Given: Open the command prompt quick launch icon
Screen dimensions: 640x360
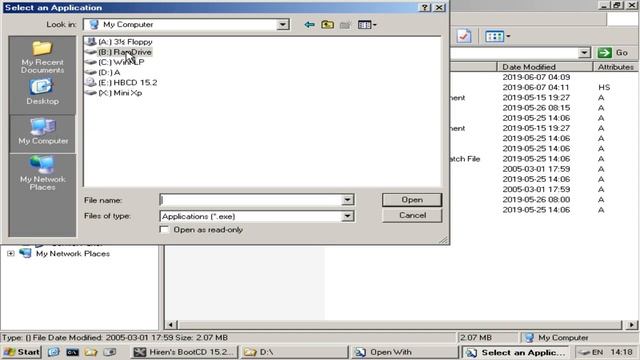Looking at the screenshot, I should [72, 352].
